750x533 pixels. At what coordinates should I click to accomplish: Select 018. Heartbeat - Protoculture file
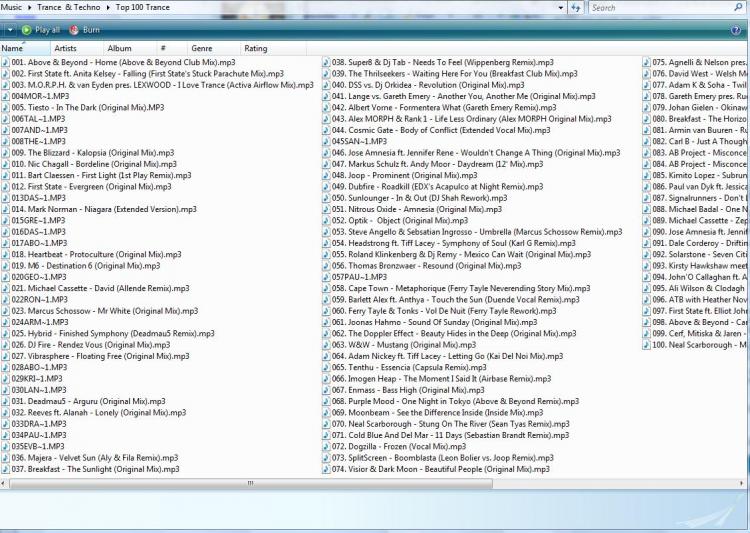click(x=92, y=255)
